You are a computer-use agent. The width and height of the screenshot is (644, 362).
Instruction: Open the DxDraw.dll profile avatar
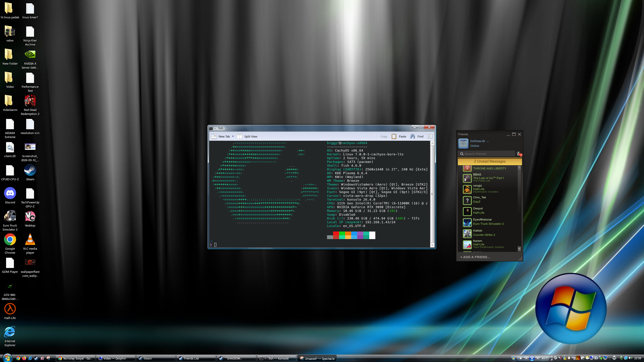463,144
